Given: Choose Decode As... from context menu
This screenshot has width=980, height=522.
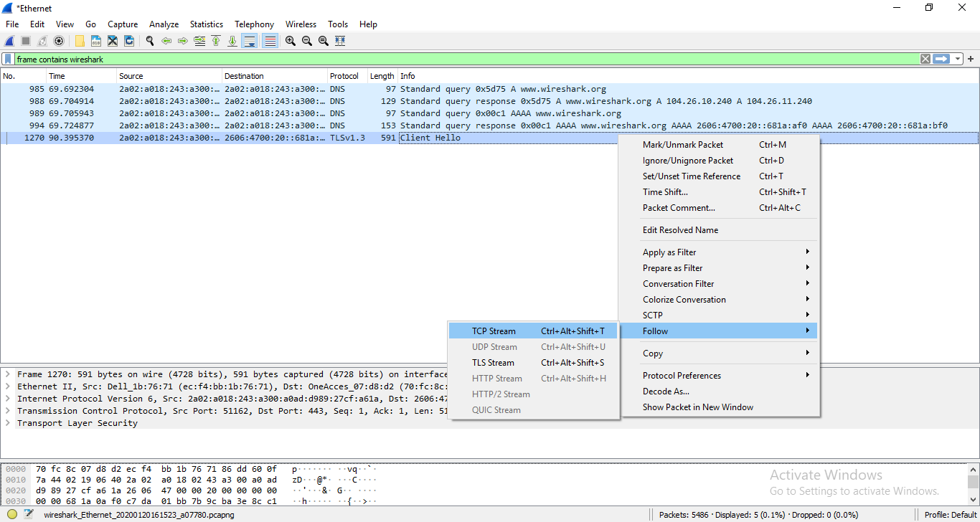Looking at the screenshot, I should [718, 391].
